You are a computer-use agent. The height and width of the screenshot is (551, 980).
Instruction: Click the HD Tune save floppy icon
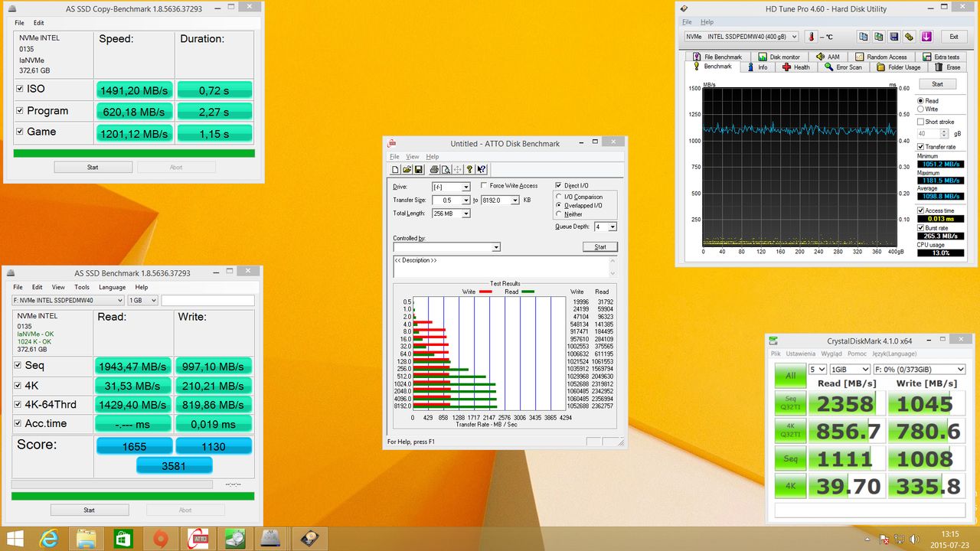(894, 37)
